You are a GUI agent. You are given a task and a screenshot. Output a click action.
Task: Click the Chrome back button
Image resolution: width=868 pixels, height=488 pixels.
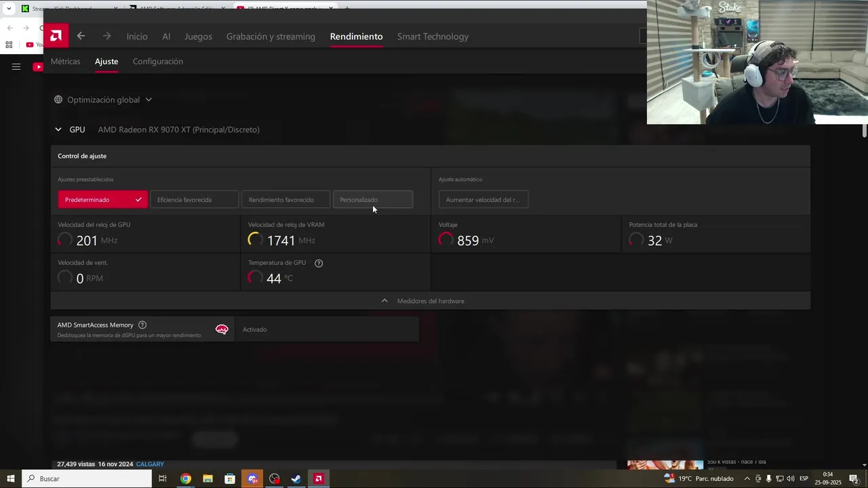[x=9, y=28]
